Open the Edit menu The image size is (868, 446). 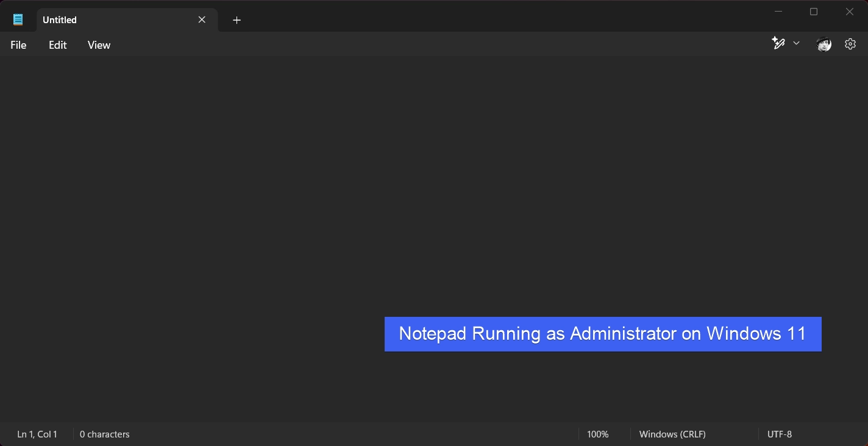(58, 45)
